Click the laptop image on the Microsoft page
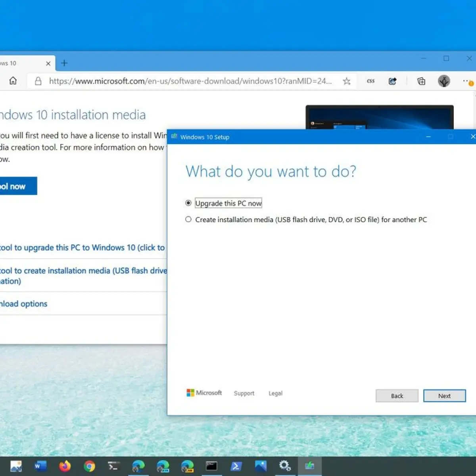 pos(379,117)
